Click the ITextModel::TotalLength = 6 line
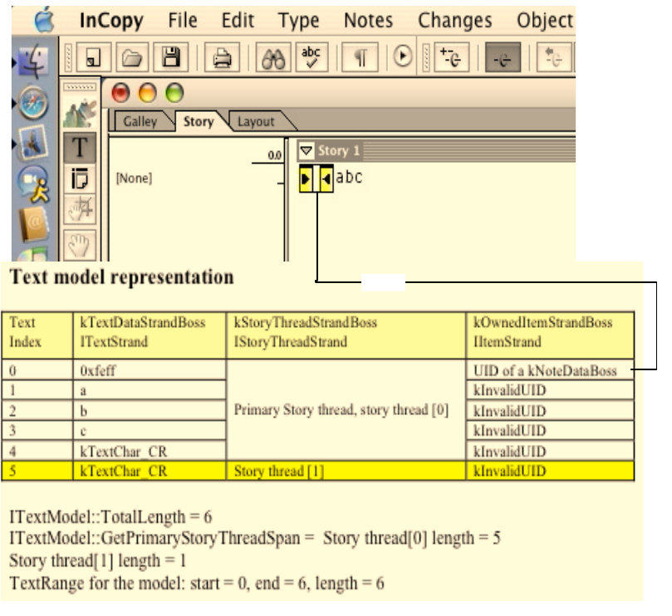Image resolution: width=672 pixels, height=616 pixels. (110, 517)
